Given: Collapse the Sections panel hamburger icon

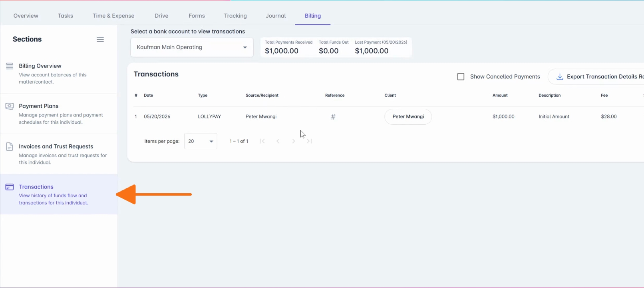Looking at the screenshot, I should pos(100,39).
